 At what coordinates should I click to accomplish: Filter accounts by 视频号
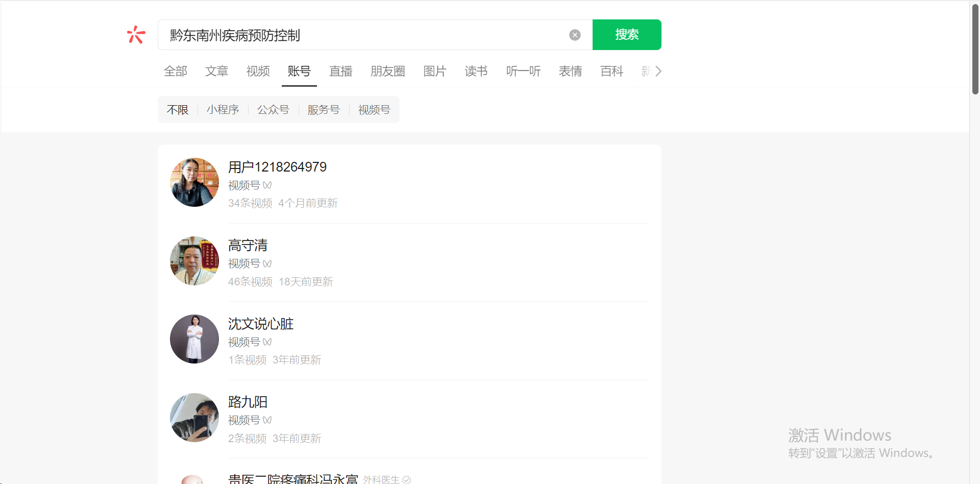pos(375,110)
